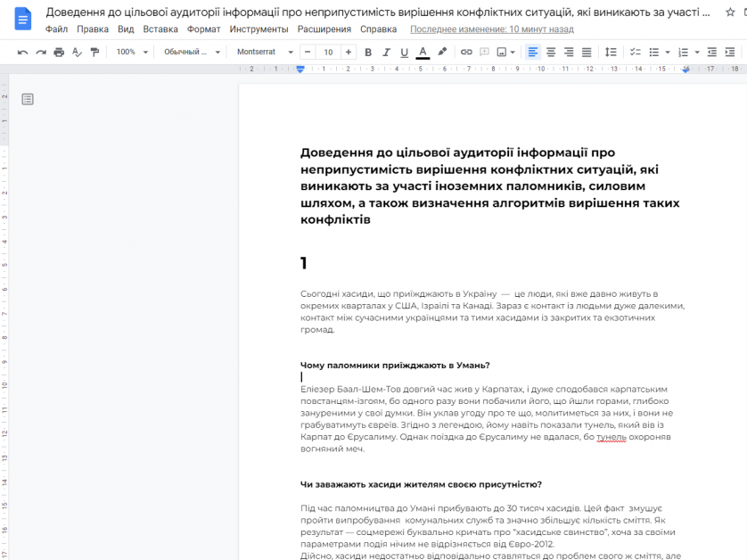
Task: Increase the indent
Action: (x=730, y=52)
